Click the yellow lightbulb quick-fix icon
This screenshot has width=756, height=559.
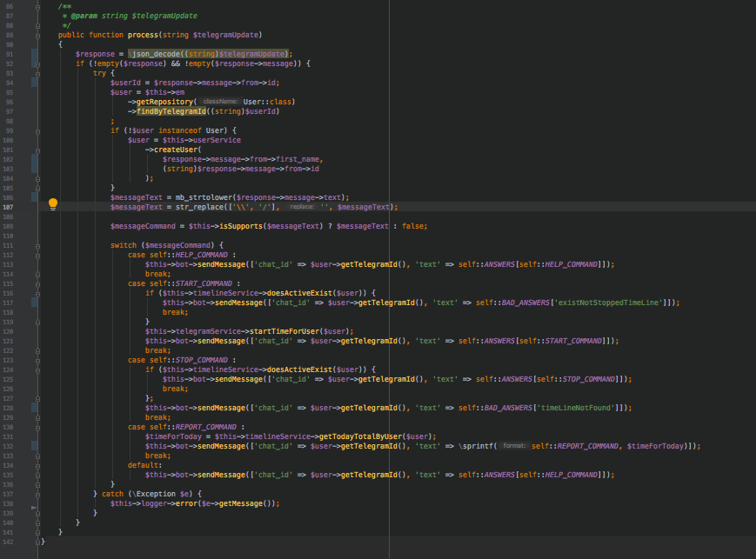point(52,204)
